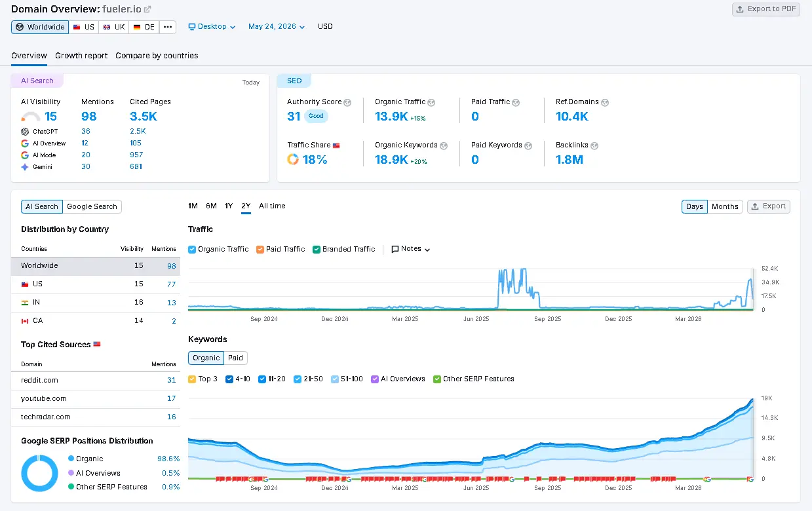
Task: Open fueler.io external link icon
Action: pos(147,9)
